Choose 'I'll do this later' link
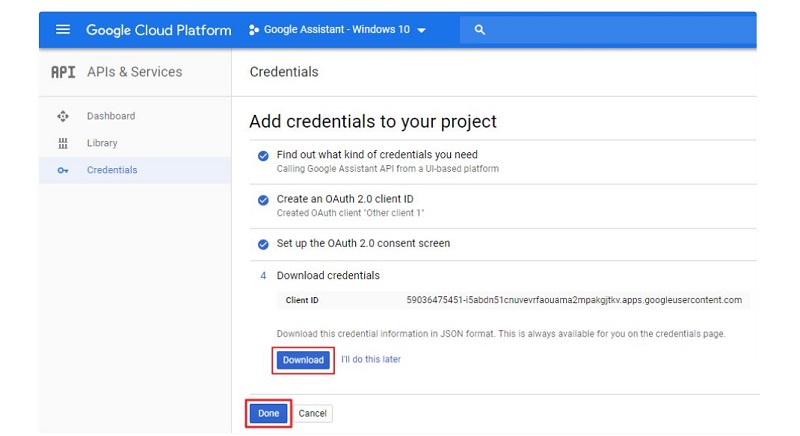Image resolution: width=800 pixels, height=436 pixels. 371,360
